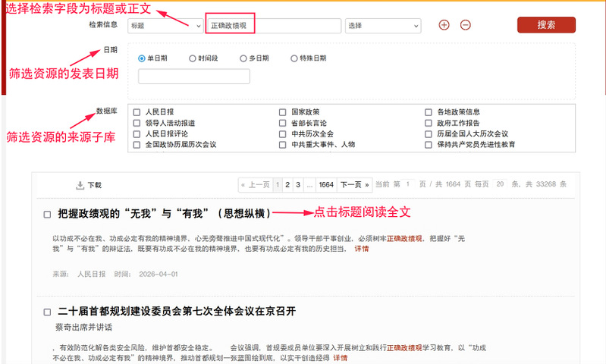Viewport: 606px width, 364px height.
Task: Click the download icon above results
Action: click(80, 185)
